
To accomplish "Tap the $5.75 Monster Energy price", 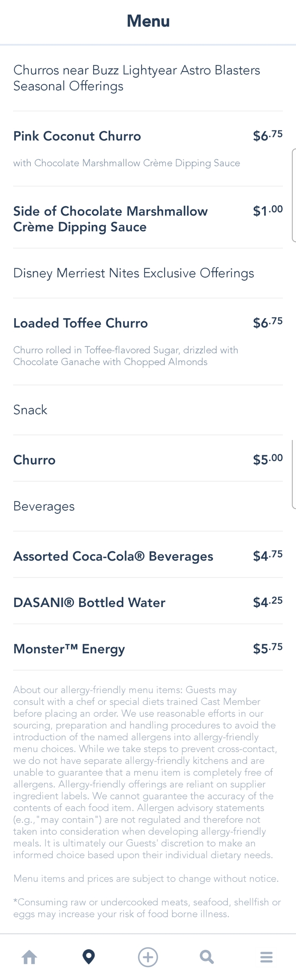I will point(267,648).
